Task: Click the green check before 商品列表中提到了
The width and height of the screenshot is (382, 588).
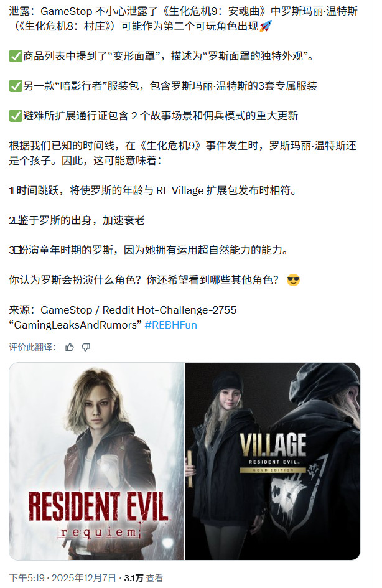Action: [x=16, y=56]
